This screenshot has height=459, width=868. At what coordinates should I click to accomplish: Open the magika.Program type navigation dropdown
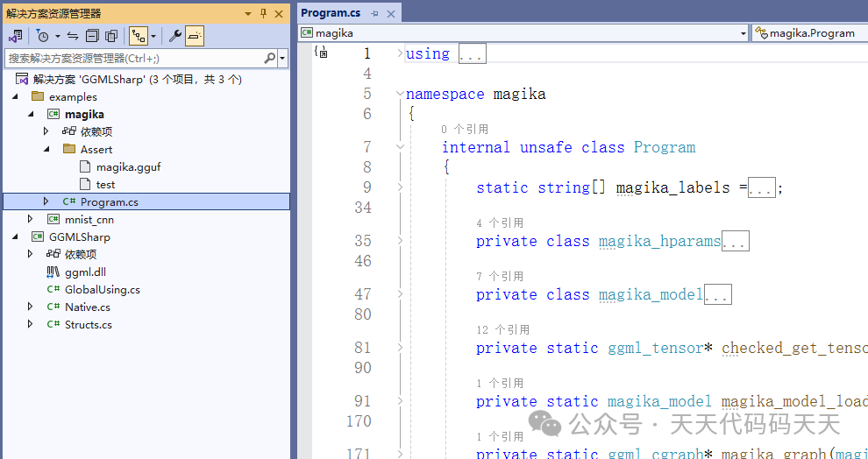coord(810,33)
